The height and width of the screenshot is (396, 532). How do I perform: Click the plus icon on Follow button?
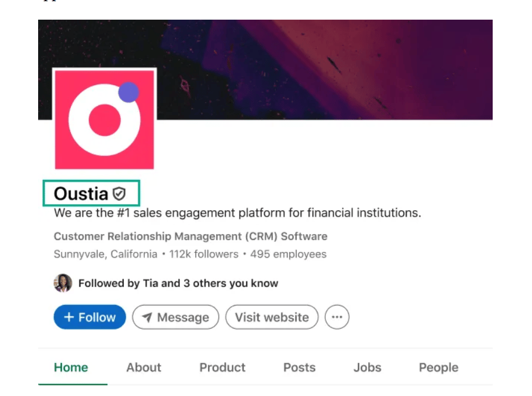pyautogui.click(x=69, y=317)
